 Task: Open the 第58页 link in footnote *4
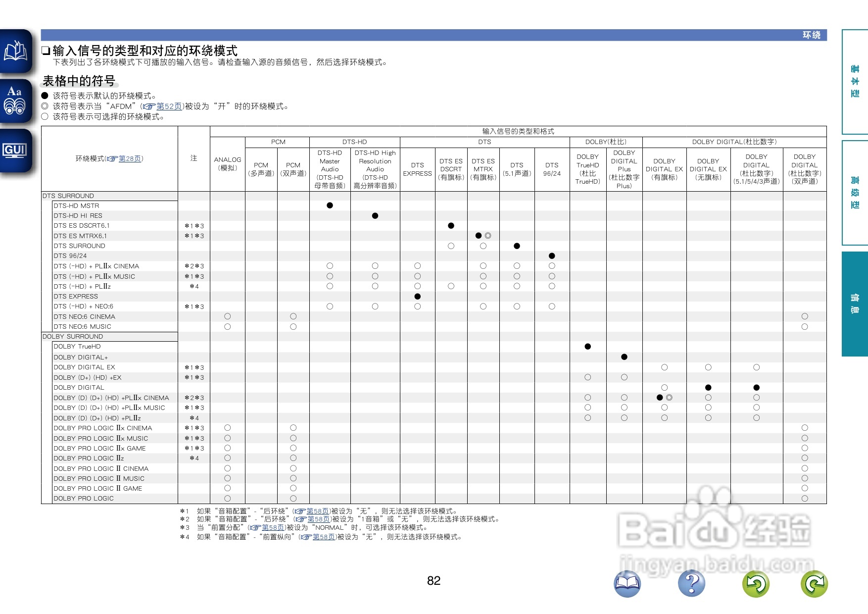324,537
